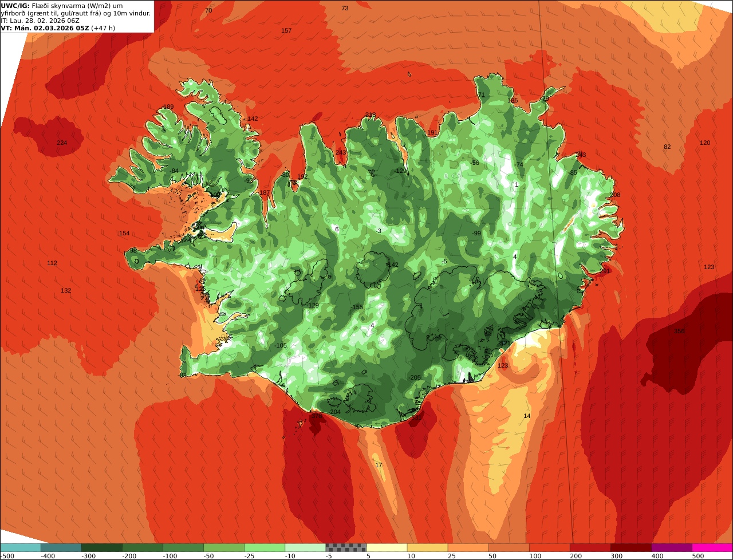The width and height of the screenshot is (733, 560).
Task: Click the title line 'UWC/IG: Flæði skynvarma (W/m2) um'
Action: [62, 6]
